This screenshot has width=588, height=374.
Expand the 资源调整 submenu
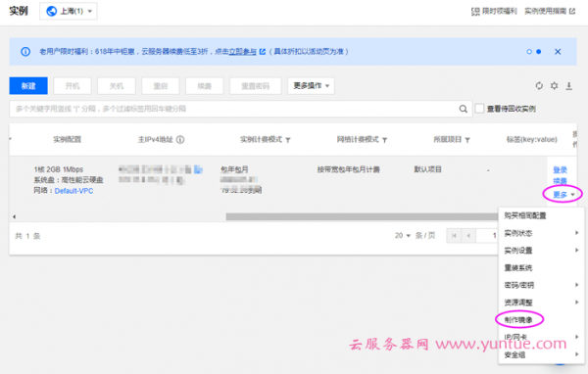click(x=541, y=303)
